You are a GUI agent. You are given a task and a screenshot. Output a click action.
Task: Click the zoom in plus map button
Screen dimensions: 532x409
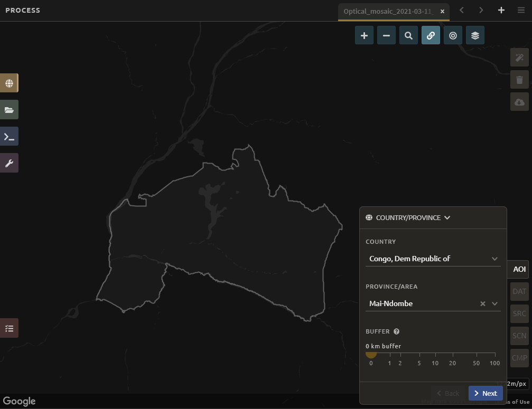(x=364, y=35)
